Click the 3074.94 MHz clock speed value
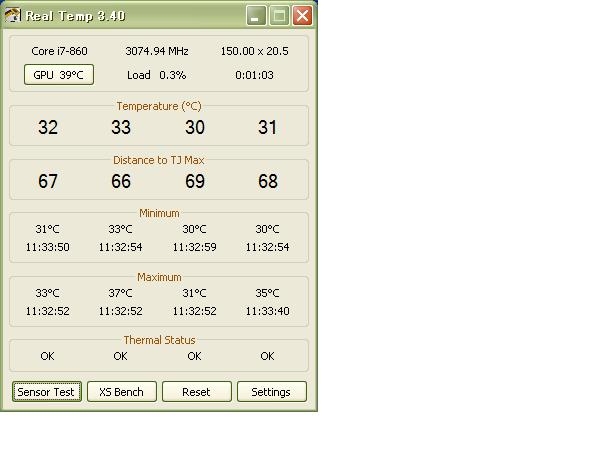Screen dimensions: 600x450 (x=157, y=51)
